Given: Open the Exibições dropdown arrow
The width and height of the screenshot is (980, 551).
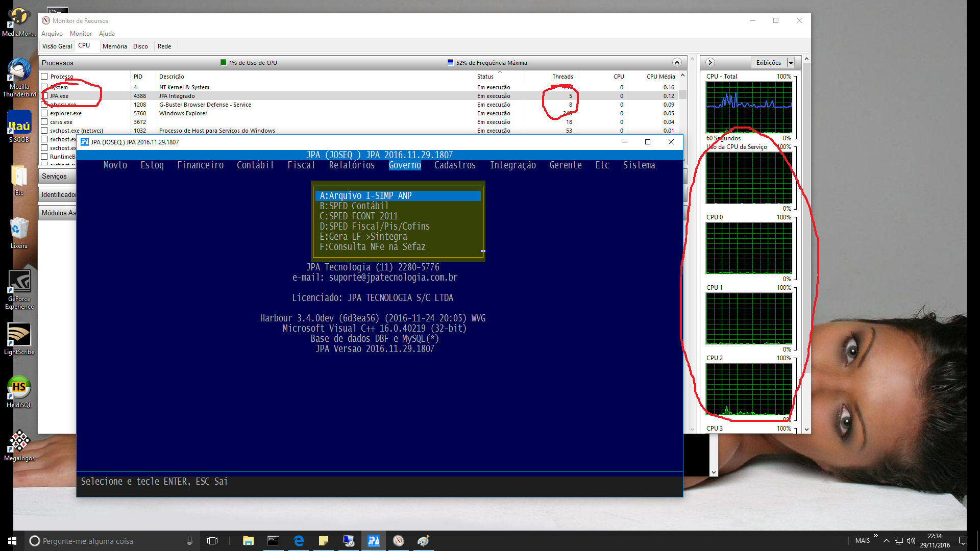Looking at the screenshot, I should (x=791, y=63).
